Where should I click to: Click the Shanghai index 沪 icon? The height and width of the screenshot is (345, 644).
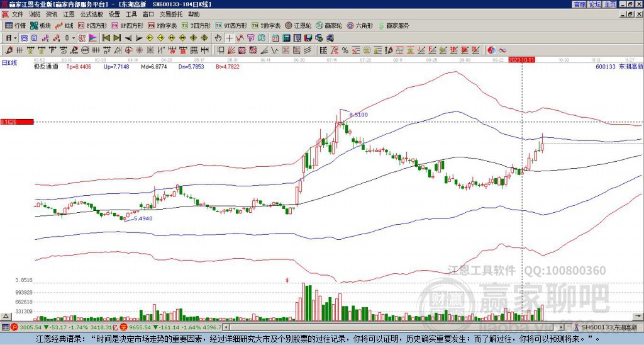15,327
